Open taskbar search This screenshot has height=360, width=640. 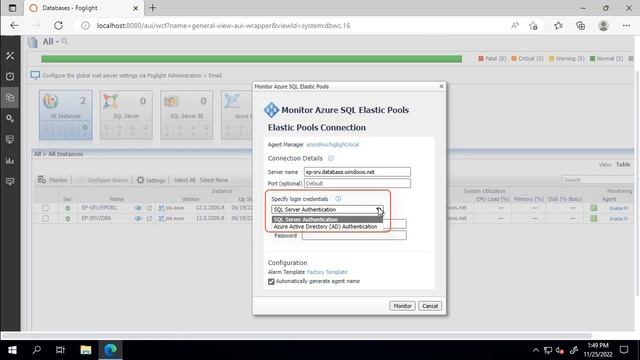click(x=37, y=350)
